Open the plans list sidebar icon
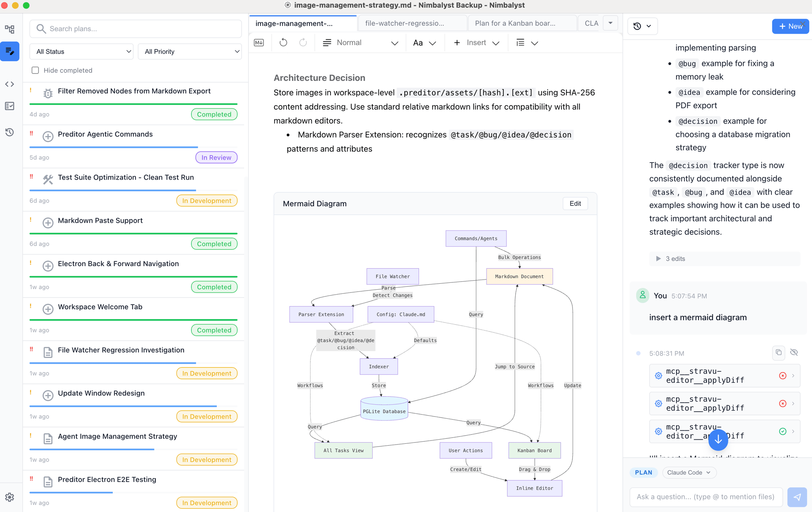Viewport: 812px width, 512px height. point(10,52)
